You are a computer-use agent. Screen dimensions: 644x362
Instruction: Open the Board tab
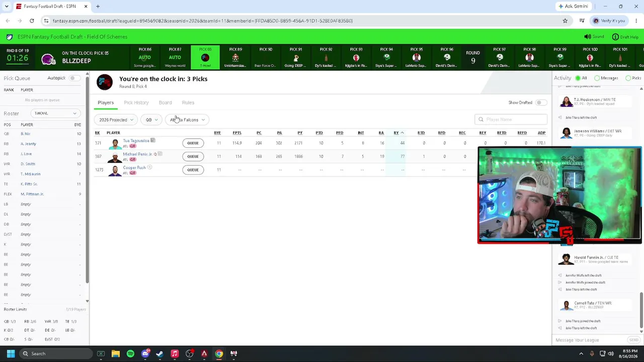[165, 103]
